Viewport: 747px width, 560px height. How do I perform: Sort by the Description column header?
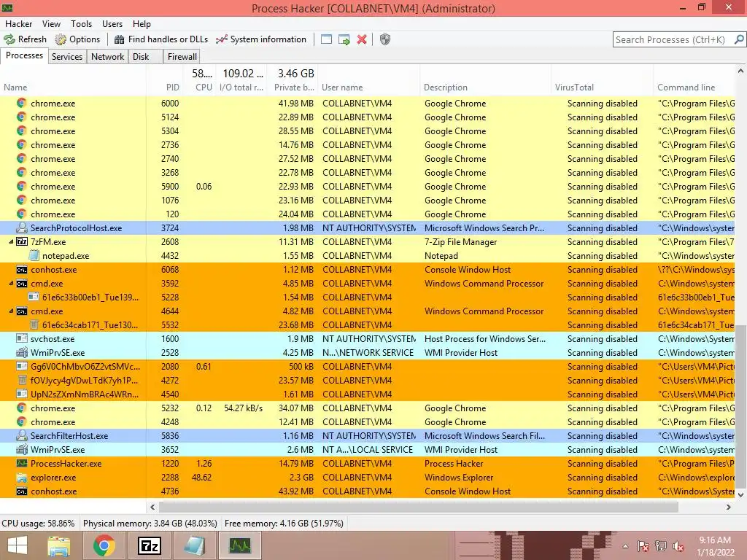click(485, 87)
